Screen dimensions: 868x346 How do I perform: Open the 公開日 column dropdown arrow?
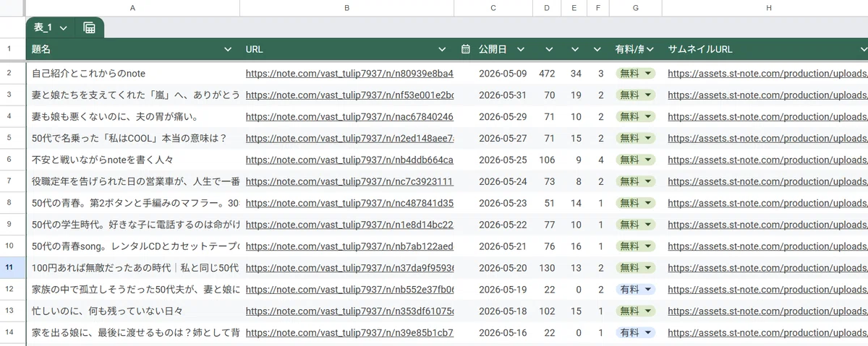tap(521, 49)
